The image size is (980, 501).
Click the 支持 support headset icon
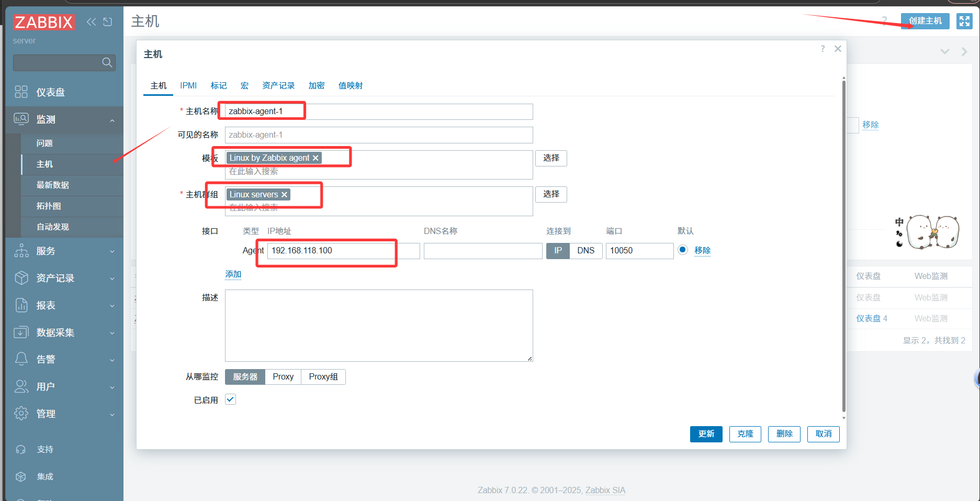tap(21, 449)
